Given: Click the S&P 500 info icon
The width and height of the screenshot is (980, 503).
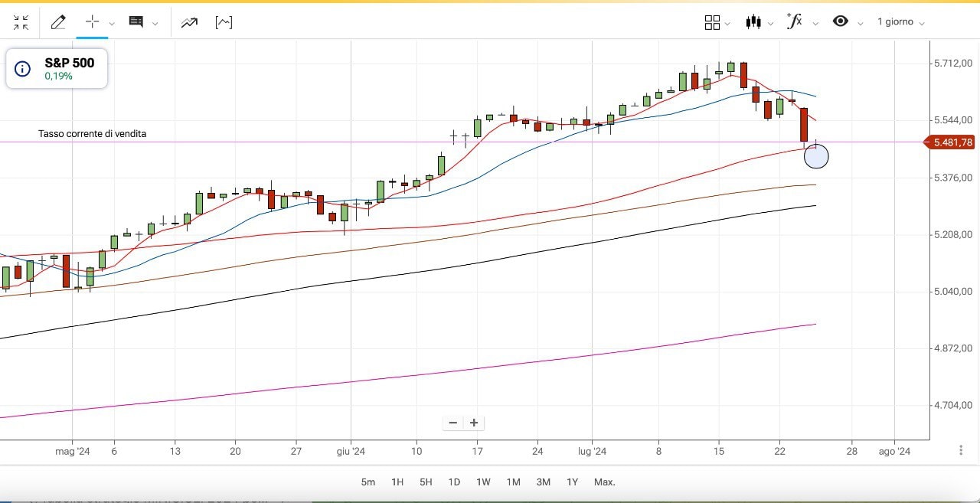Looking at the screenshot, I should 23,69.
